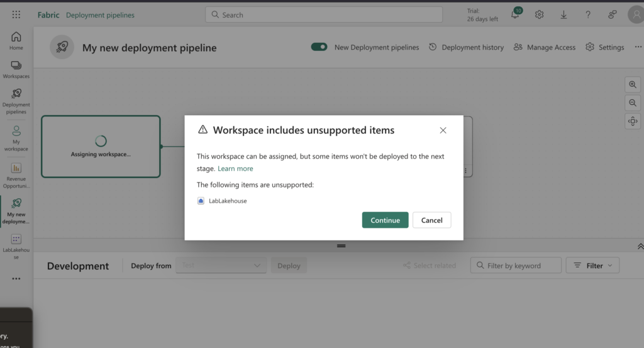
Task: Click the Trial 26 days left text
Action: click(482, 15)
